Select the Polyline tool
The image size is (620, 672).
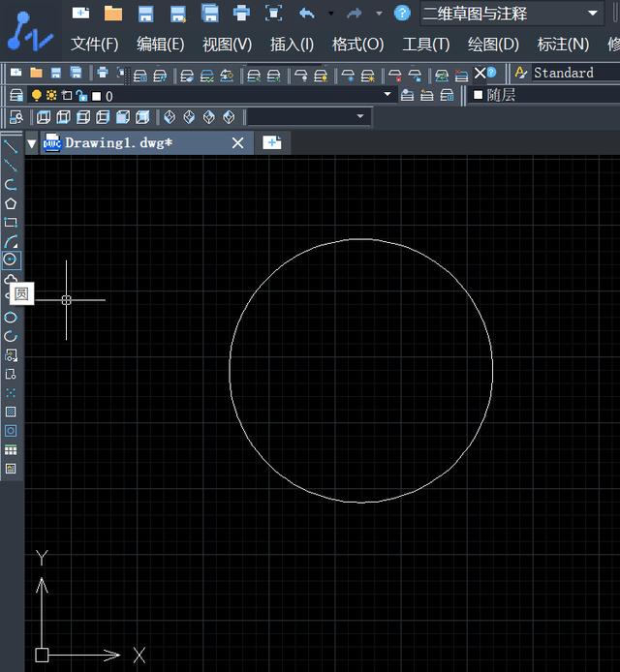pos(11,184)
